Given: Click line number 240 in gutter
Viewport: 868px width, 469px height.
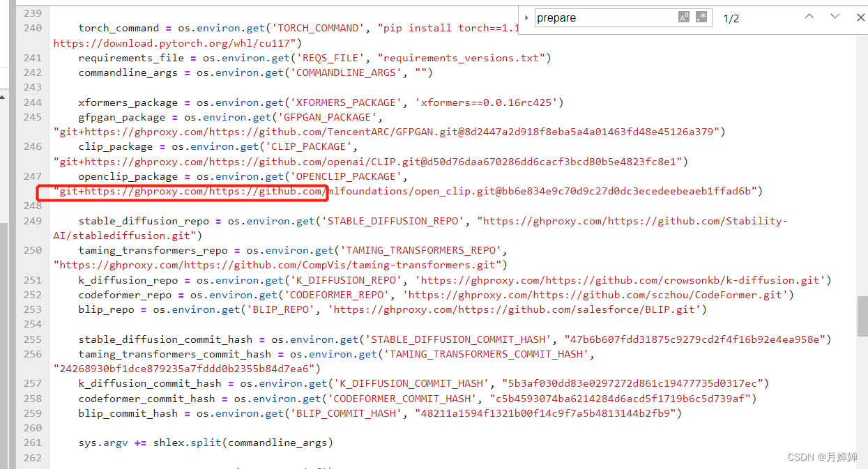Looking at the screenshot, I should [32, 28].
